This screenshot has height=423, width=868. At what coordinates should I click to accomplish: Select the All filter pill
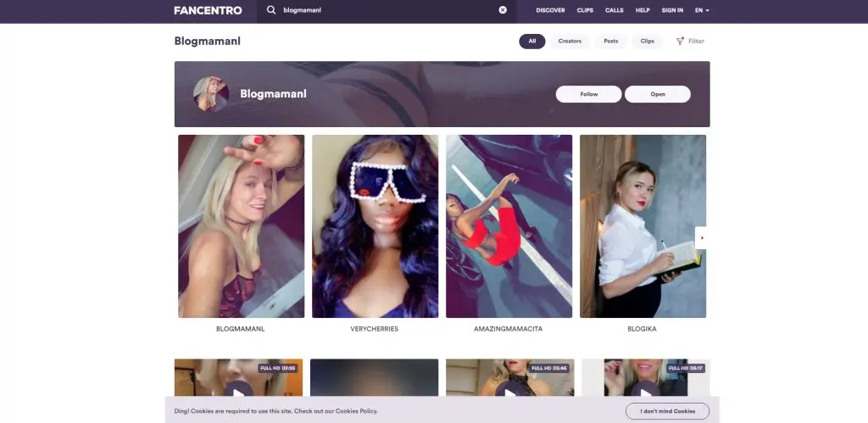[532, 41]
